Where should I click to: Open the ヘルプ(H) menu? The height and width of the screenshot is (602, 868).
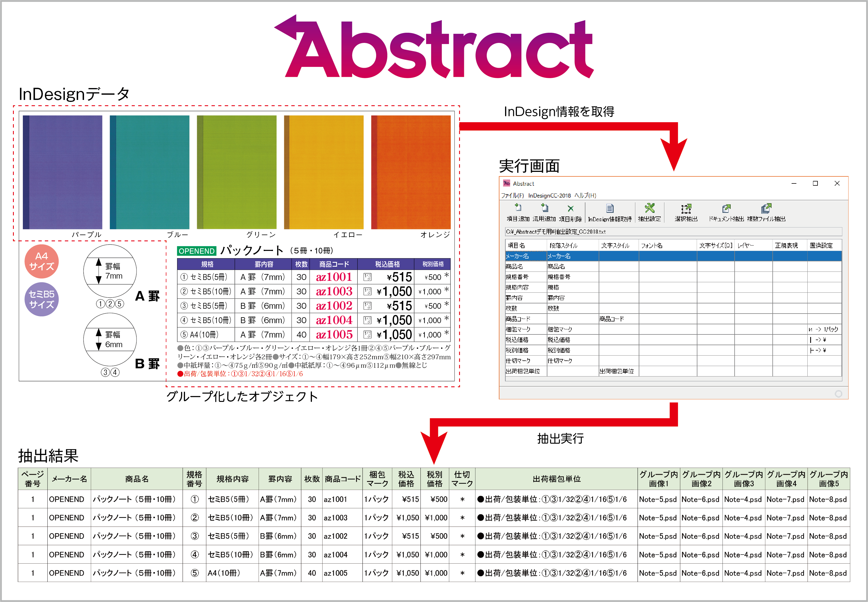pyautogui.click(x=585, y=195)
